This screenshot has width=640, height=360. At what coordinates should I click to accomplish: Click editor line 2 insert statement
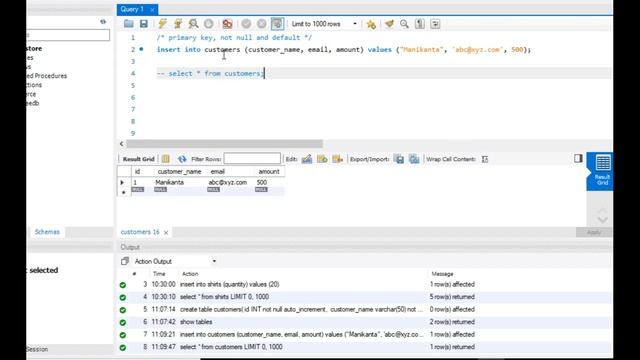point(344,49)
